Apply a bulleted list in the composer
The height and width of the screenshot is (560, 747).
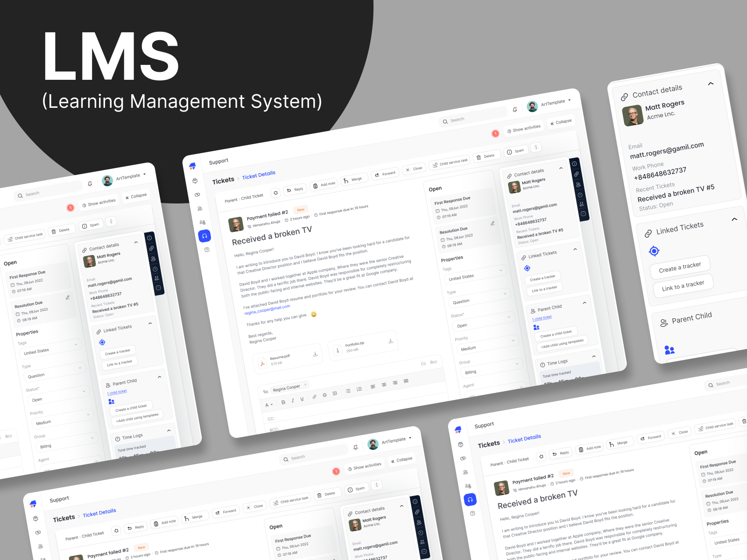click(x=348, y=391)
